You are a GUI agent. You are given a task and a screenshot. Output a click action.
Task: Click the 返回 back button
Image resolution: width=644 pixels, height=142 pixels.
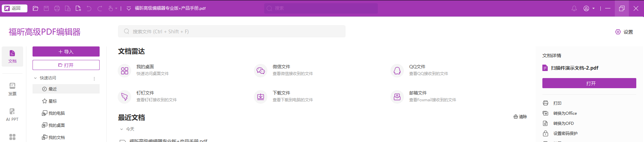click(x=14, y=8)
